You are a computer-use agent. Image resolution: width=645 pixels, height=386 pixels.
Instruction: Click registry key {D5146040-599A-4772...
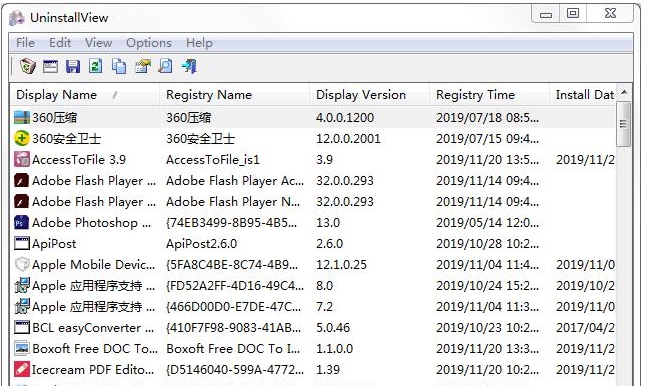[x=235, y=370]
